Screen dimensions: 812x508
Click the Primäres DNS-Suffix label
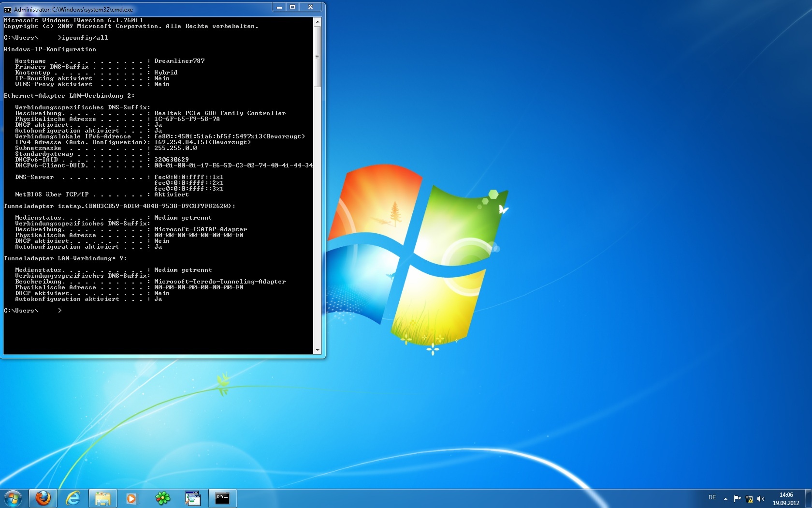click(52, 67)
